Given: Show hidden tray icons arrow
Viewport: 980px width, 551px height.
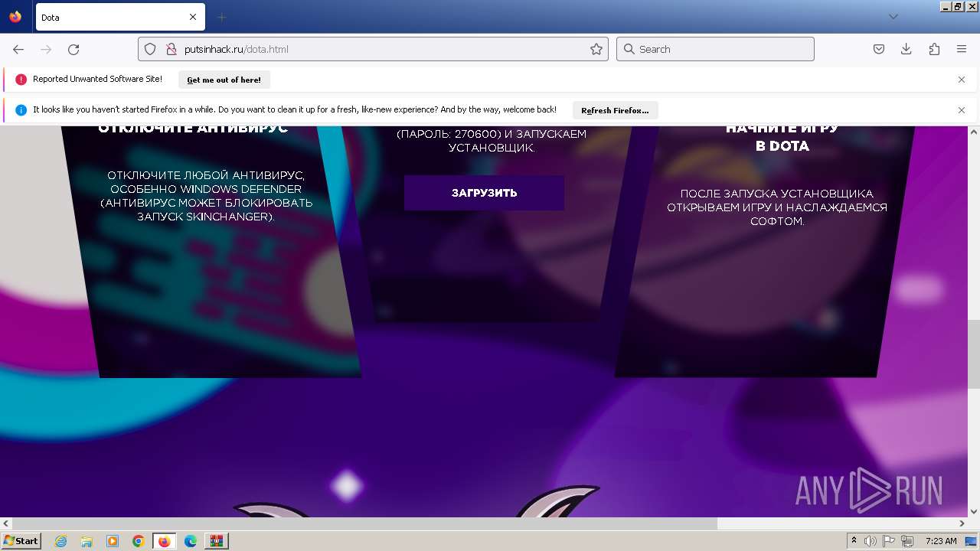Looking at the screenshot, I should coord(854,541).
